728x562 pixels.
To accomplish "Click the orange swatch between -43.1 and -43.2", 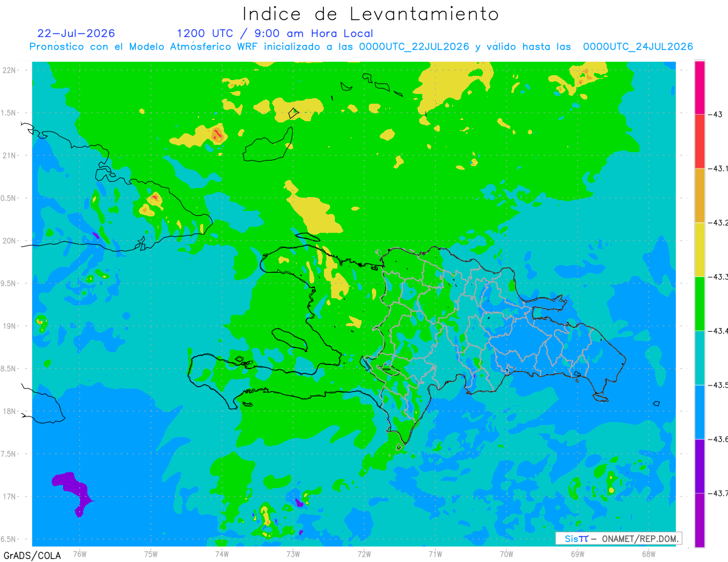I will pyautogui.click(x=699, y=195).
